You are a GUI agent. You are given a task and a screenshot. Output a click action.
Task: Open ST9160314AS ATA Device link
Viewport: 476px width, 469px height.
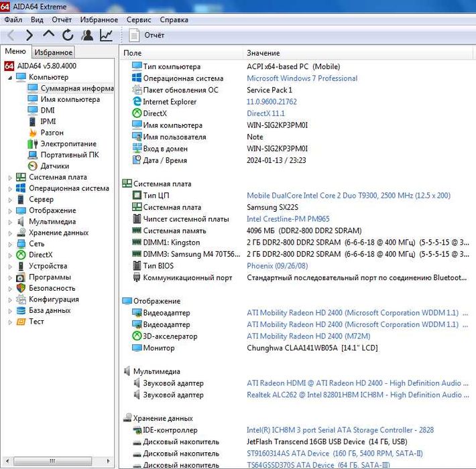335,454
